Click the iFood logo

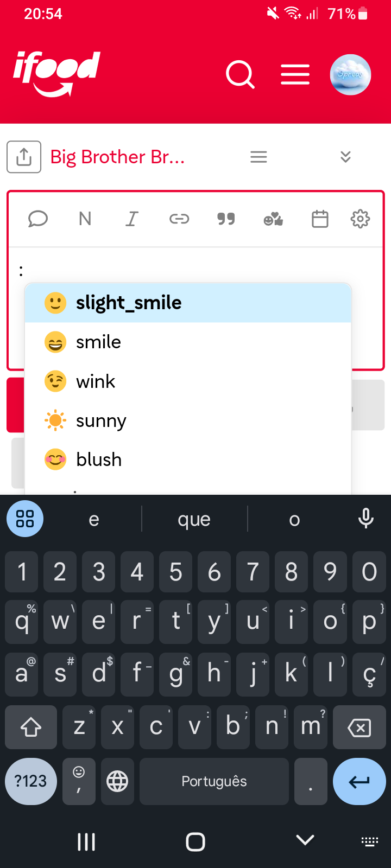[57, 73]
